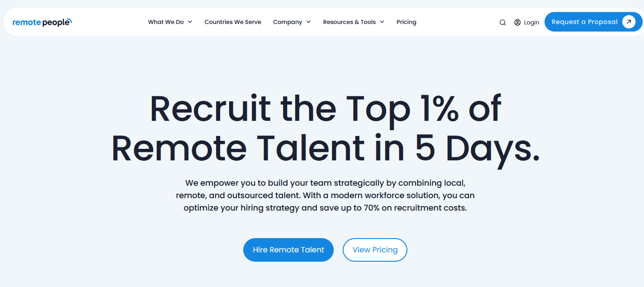Click the Hire Remote Talent button
The height and width of the screenshot is (287, 644).
[x=288, y=250]
